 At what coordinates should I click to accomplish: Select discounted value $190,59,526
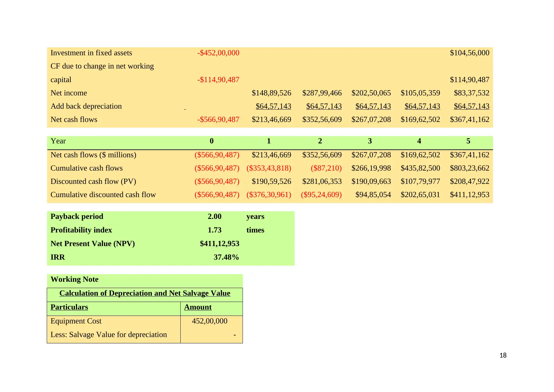271,181
